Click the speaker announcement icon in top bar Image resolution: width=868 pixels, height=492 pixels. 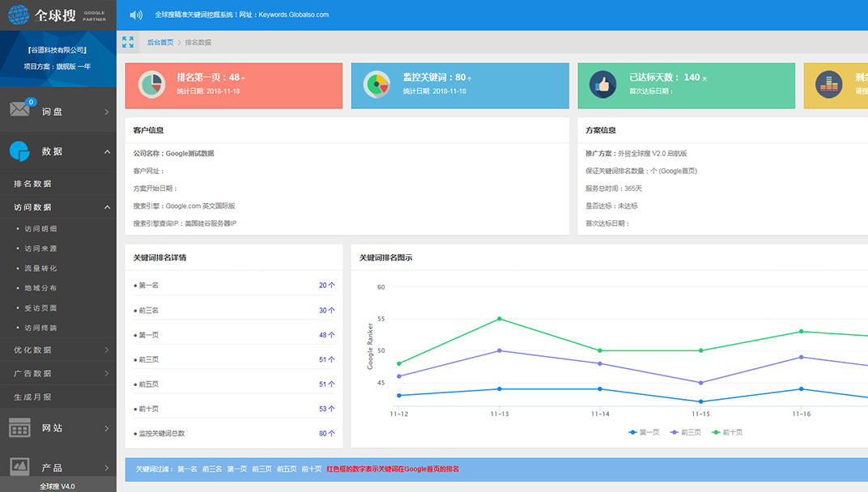tap(136, 15)
